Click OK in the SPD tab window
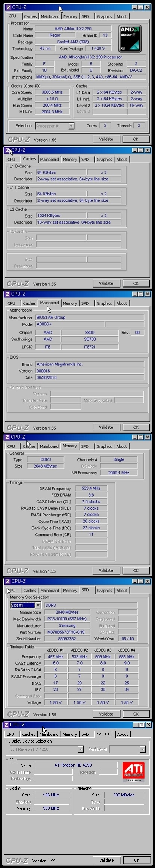155x868 pixels. (136, 714)
